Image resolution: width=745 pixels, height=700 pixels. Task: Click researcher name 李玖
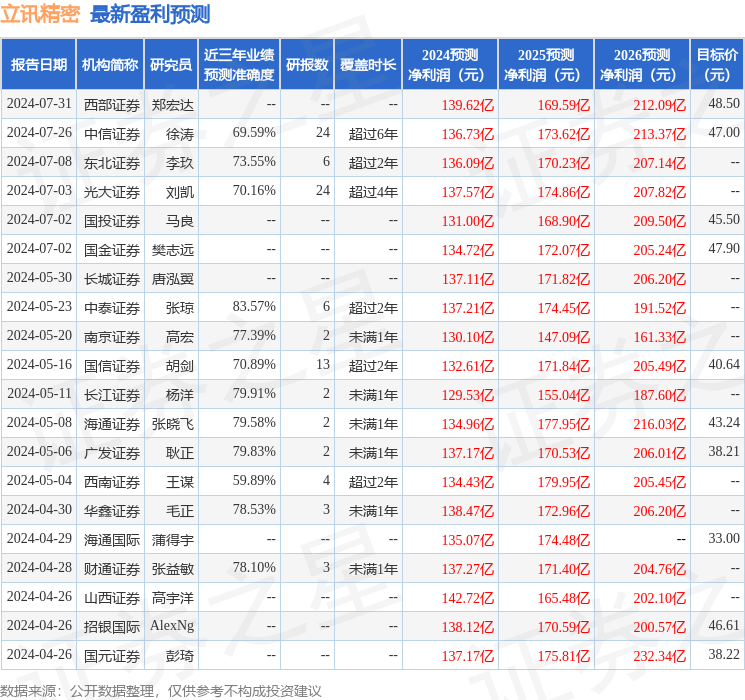(180, 163)
